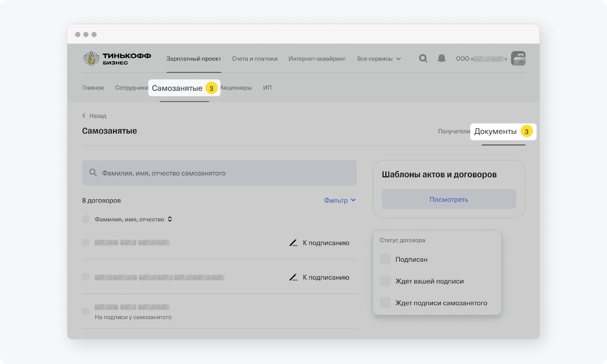The width and height of the screenshot is (607, 364).
Task: Sort by Фамилия, имя, отчество arrows
Action: 170,219
